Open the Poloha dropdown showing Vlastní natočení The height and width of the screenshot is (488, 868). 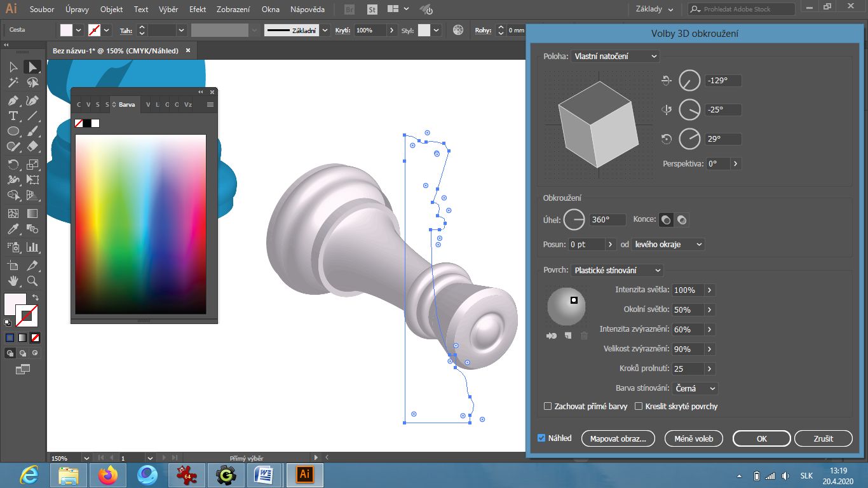click(614, 56)
